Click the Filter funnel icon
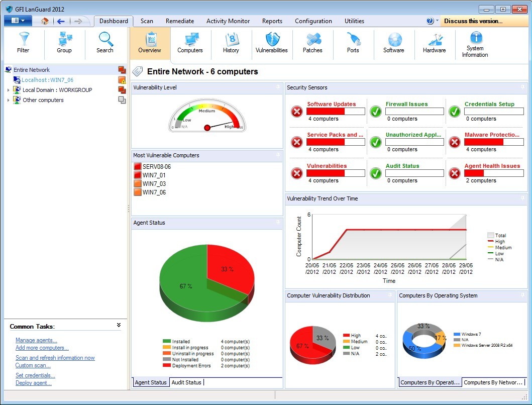This screenshot has width=532, height=405. pos(23,42)
